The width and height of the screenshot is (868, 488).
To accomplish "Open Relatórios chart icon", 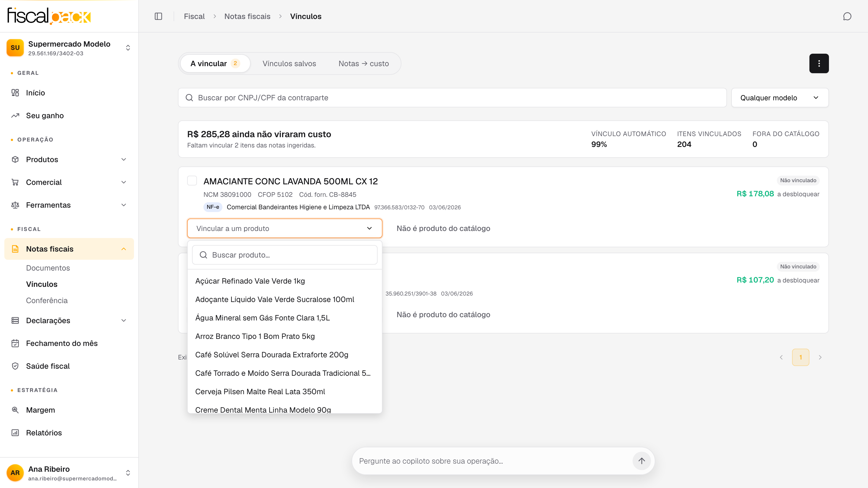I will click(15, 433).
